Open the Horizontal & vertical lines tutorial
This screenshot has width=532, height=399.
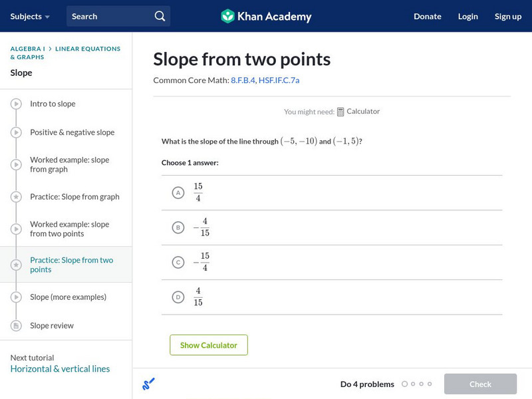pyautogui.click(x=60, y=369)
